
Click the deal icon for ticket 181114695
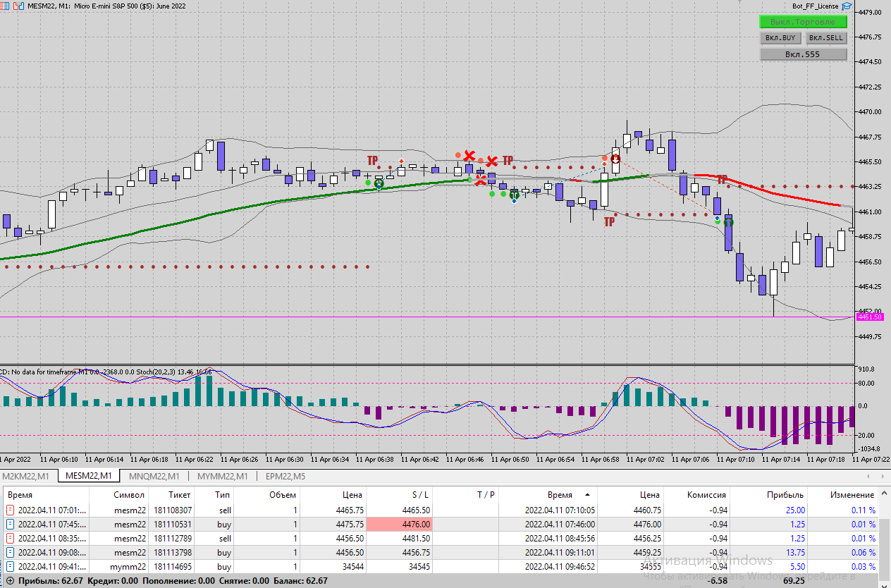click(11, 566)
